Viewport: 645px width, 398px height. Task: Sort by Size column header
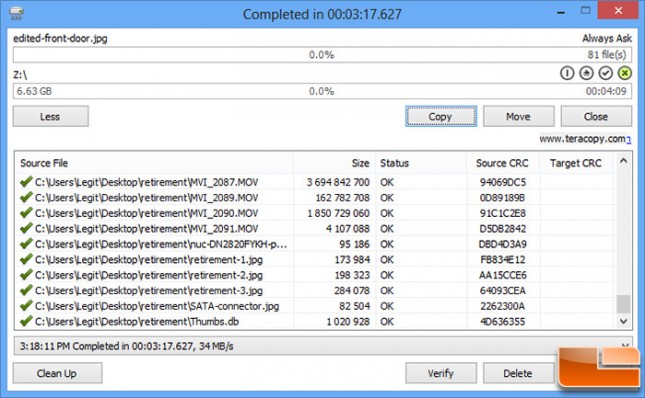point(334,163)
